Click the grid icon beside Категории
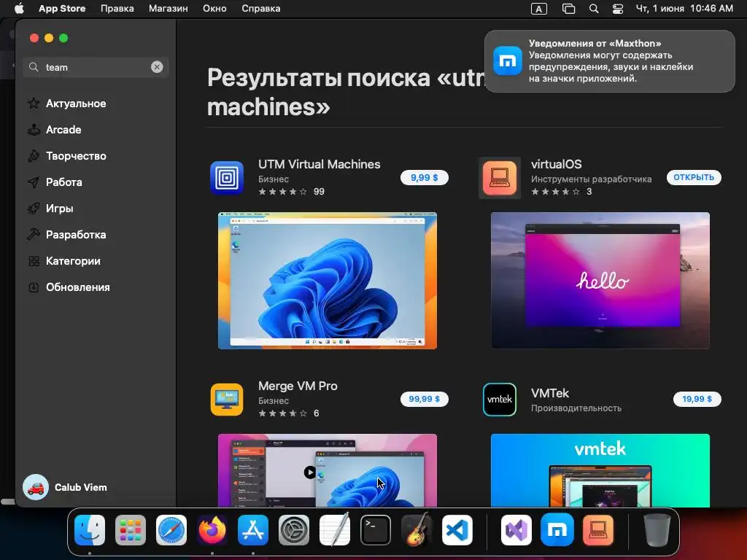 click(34, 261)
